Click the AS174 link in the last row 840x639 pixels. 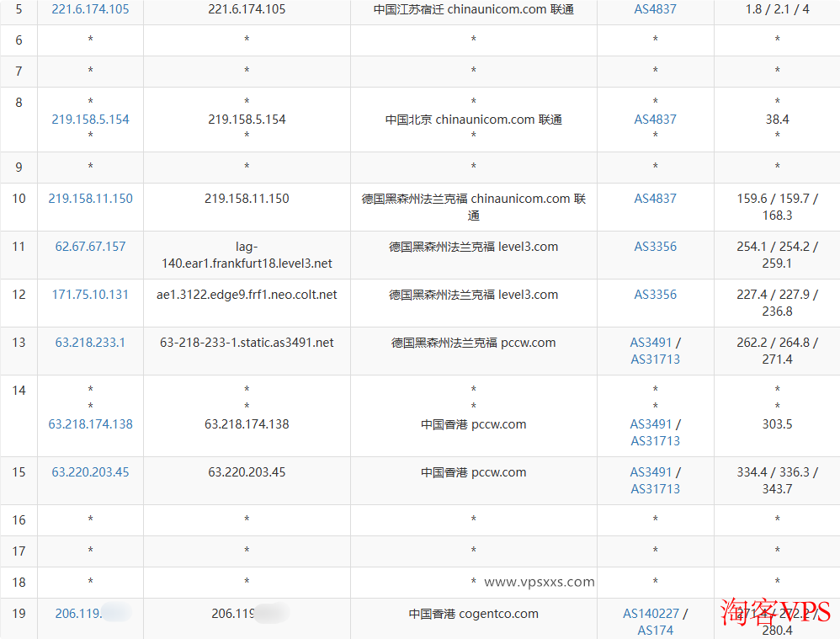point(655,630)
